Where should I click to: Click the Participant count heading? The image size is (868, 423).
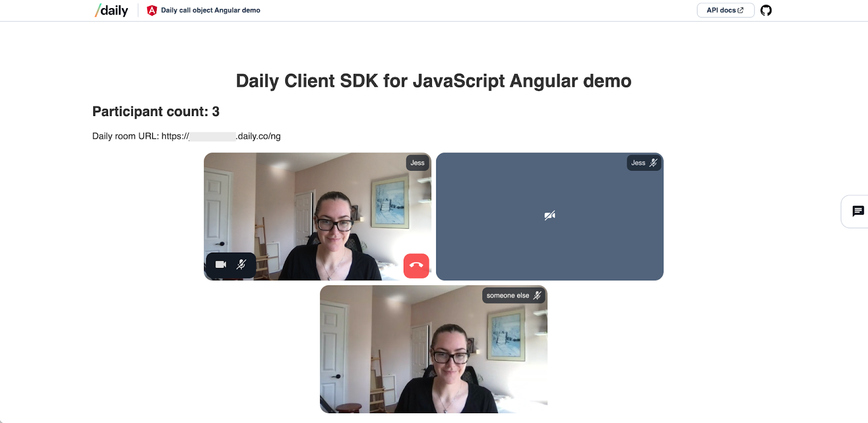coord(156,112)
